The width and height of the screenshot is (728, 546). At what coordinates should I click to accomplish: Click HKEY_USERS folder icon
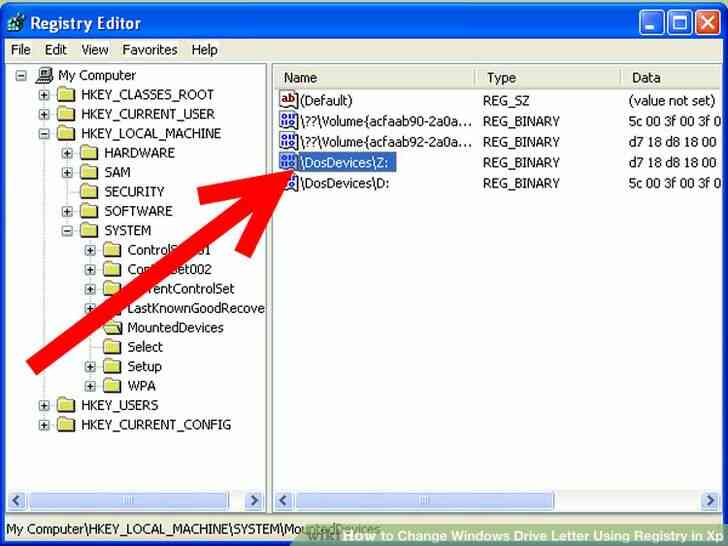66,406
